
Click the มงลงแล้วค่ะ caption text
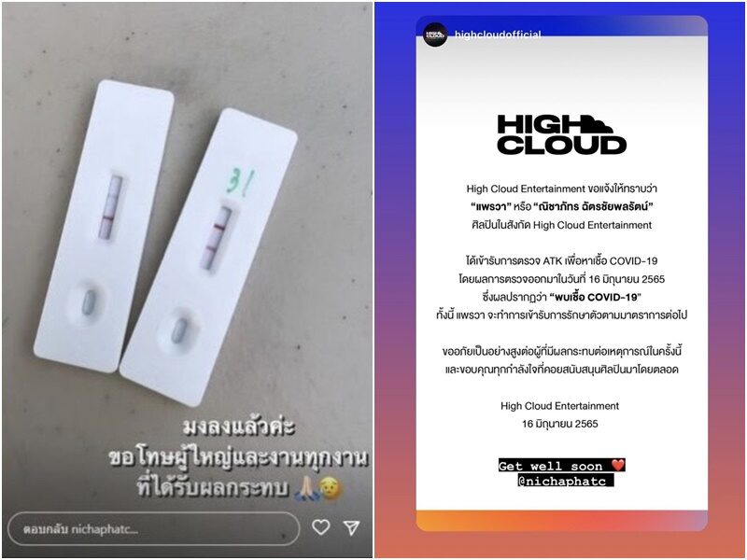[x=238, y=427]
